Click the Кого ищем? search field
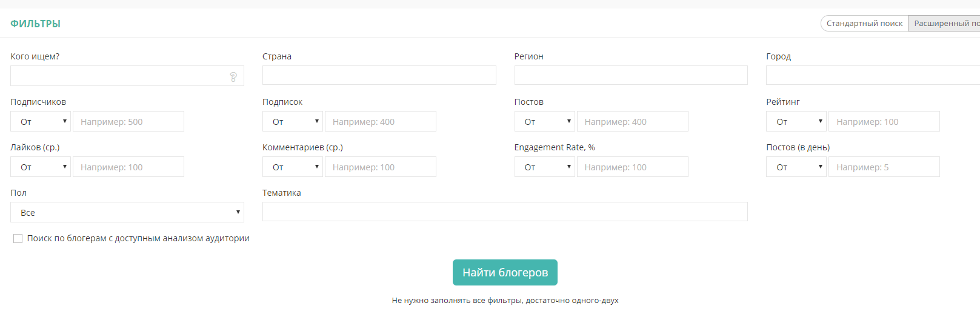The height and width of the screenshot is (317, 980). pos(127,76)
